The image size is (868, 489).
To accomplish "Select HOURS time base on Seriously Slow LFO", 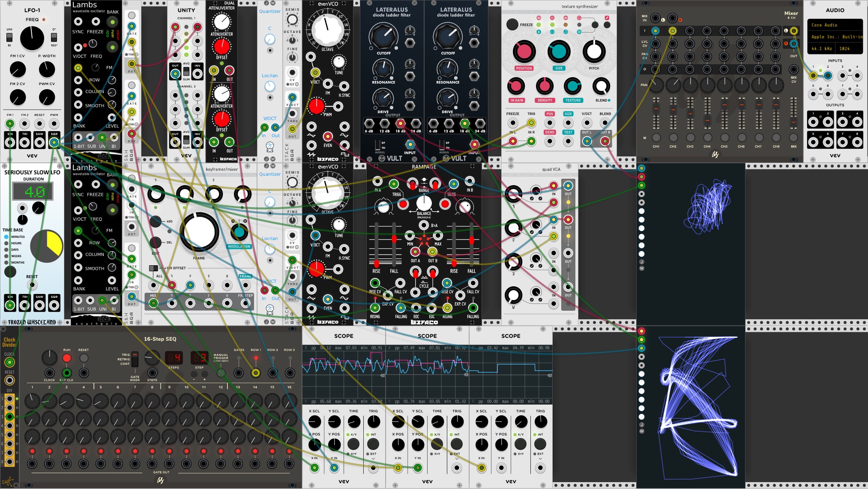I will (6, 243).
